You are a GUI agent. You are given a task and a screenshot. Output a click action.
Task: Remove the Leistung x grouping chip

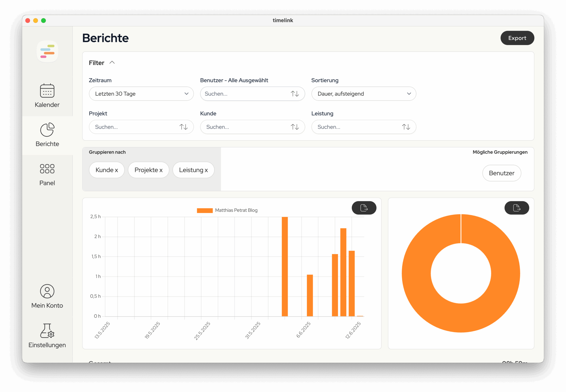pyautogui.click(x=193, y=170)
